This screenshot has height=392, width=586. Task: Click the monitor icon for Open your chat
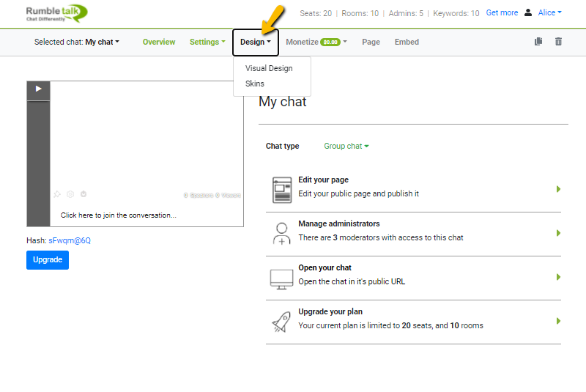coord(281,278)
